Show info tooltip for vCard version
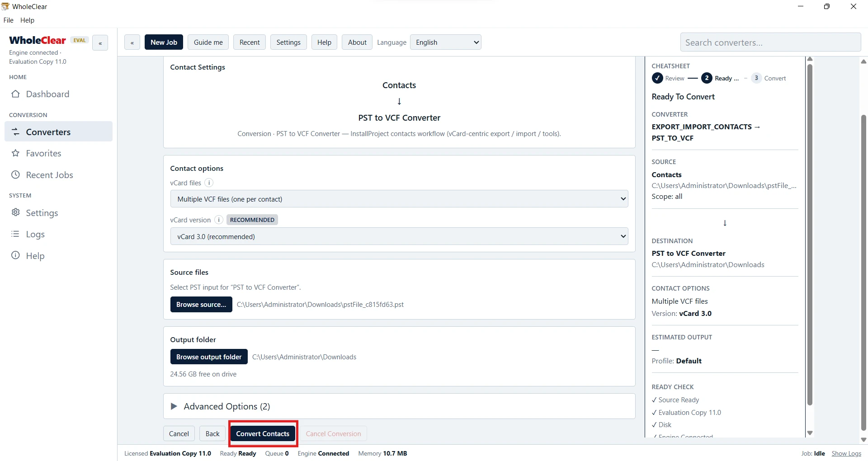 pyautogui.click(x=219, y=220)
